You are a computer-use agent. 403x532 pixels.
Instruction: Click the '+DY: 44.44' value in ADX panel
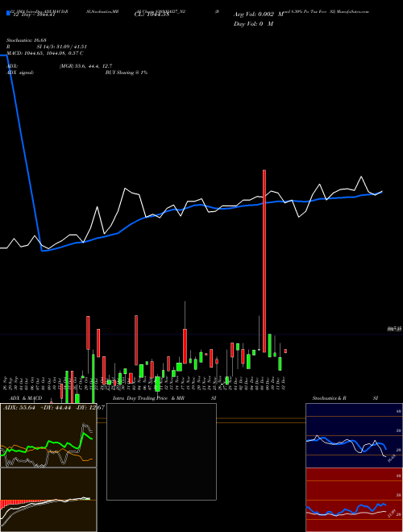tap(56, 408)
